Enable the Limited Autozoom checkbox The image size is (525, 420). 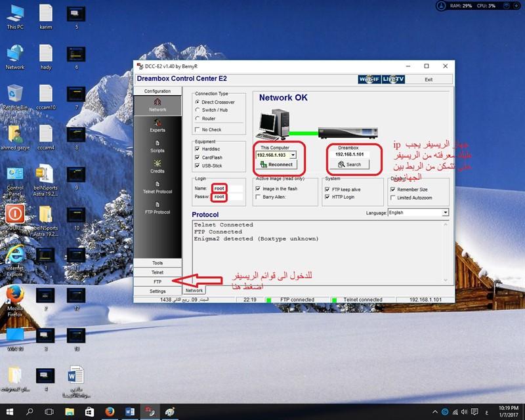(392, 198)
